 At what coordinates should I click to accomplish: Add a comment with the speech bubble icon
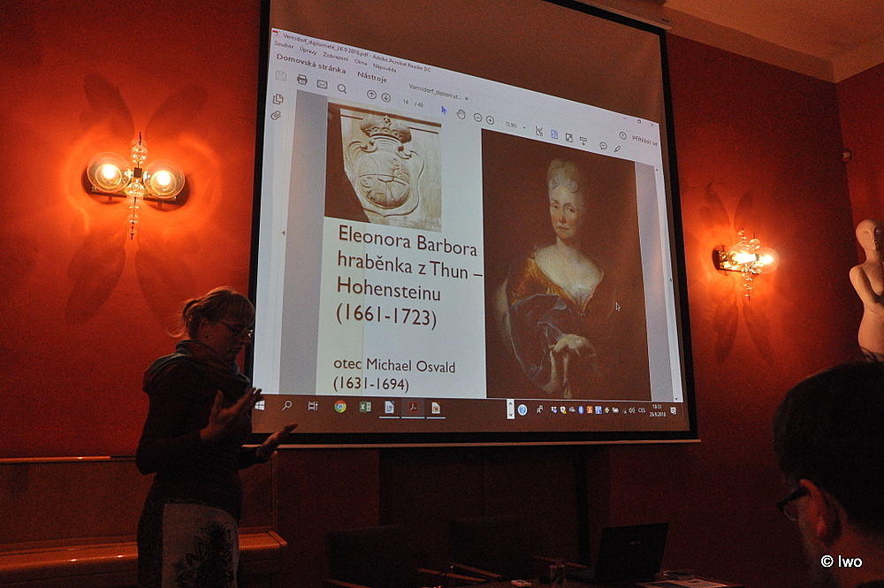tap(603, 145)
